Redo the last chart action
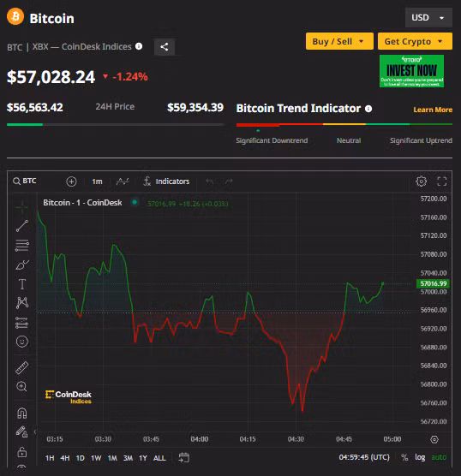 tap(229, 181)
